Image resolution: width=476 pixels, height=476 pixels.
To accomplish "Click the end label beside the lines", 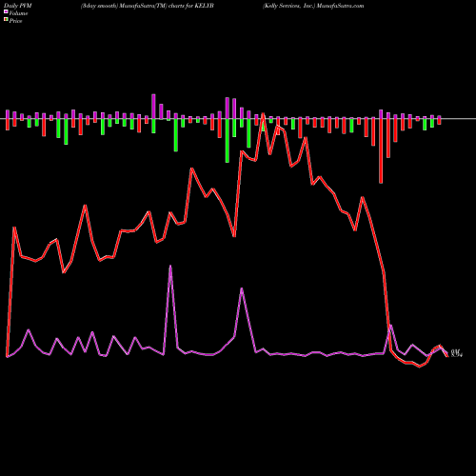I will point(456,353).
